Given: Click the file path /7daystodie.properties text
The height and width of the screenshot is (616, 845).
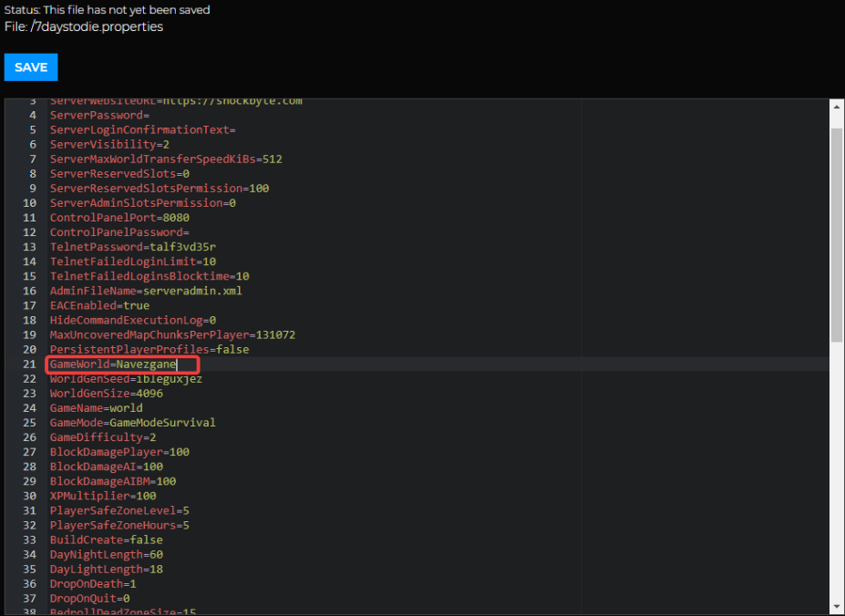Looking at the screenshot, I should click(97, 27).
